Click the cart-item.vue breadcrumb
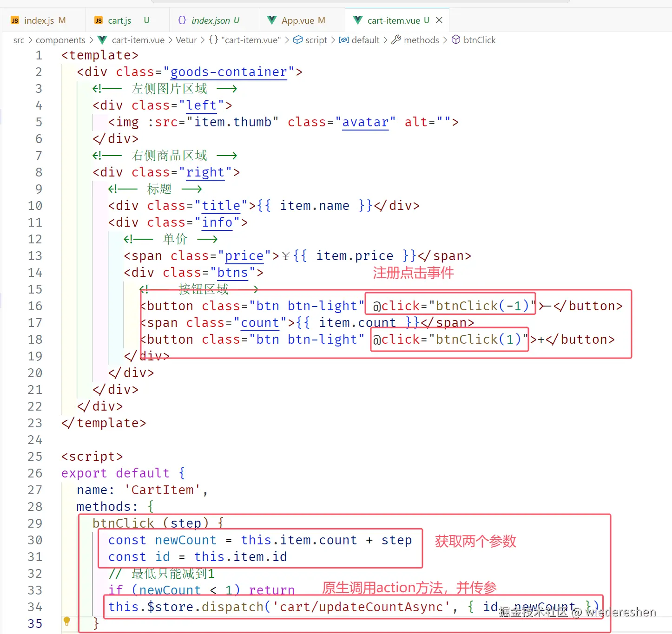This screenshot has width=672, height=634. (x=138, y=40)
